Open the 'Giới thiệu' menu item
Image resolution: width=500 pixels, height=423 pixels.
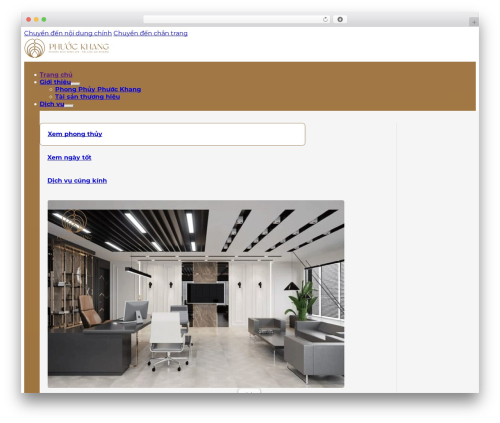pyautogui.click(x=55, y=82)
